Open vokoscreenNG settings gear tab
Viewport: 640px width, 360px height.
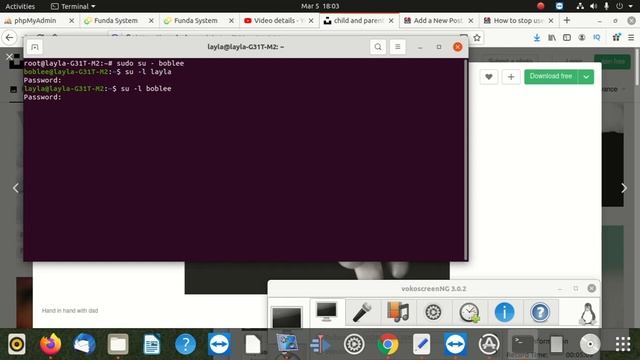(x=433, y=312)
